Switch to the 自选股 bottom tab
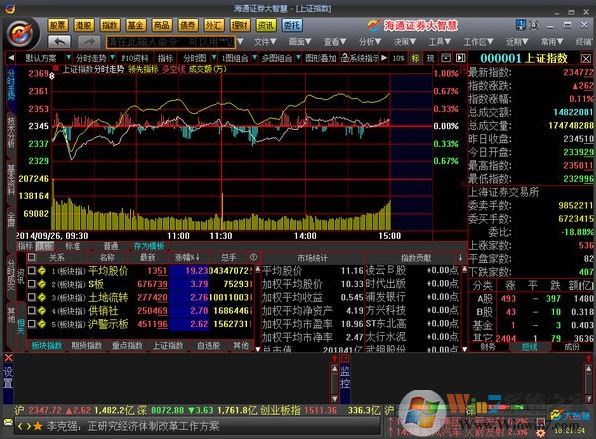Viewport: 596px width, 439px height. coord(208,345)
